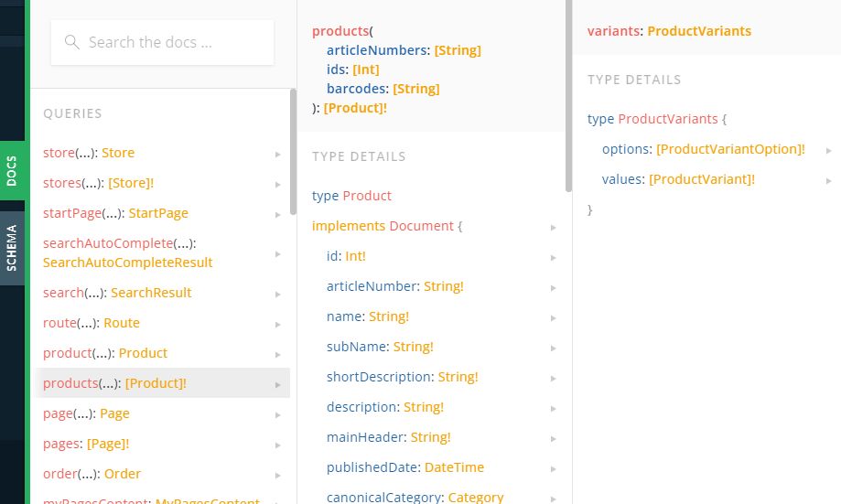Expand the subName field arrow
This screenshot has width=841, height=504.
tap(553, 348)
